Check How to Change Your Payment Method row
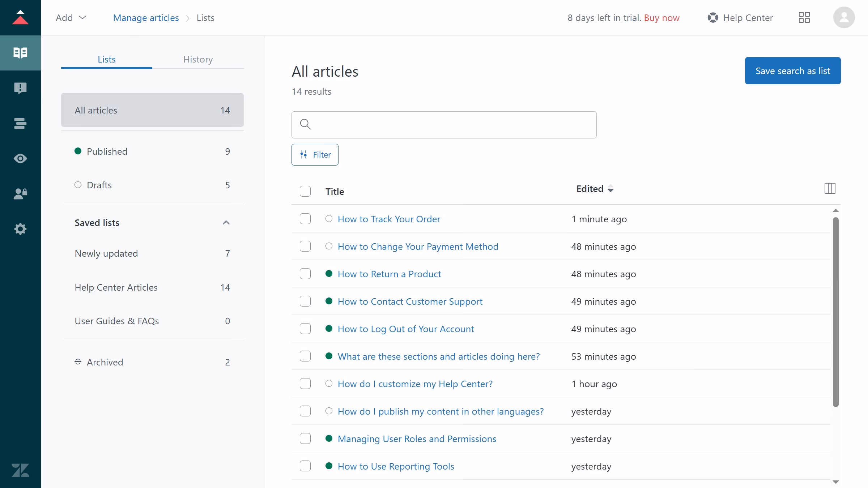The height and width of the screenshot is (488, 868). tap(305, 246)
